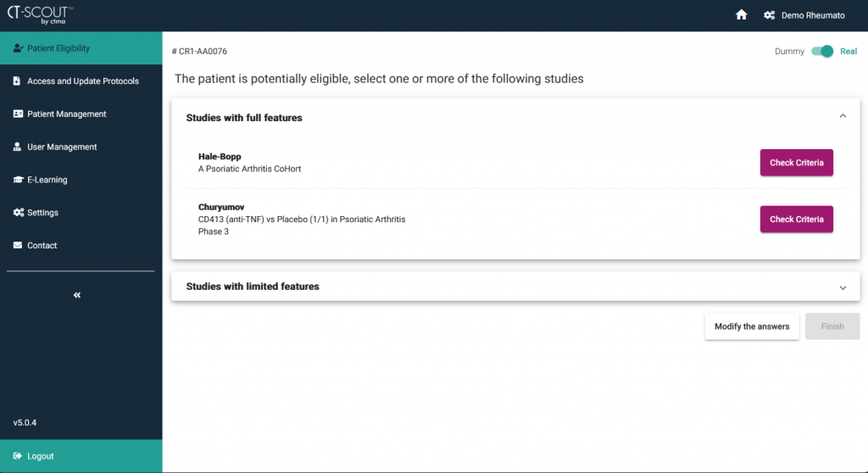Collapse the sidebar with the double-chevron icon
The image size is (868, 473).
click(77, 295)
